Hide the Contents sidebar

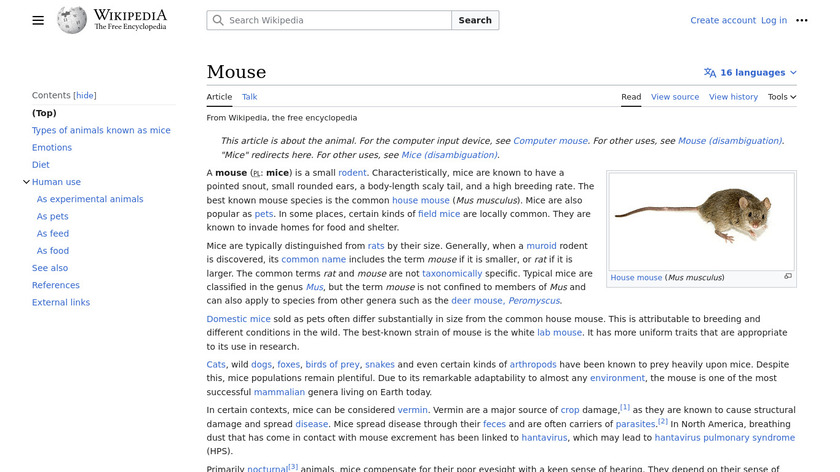tap(85, 95)
